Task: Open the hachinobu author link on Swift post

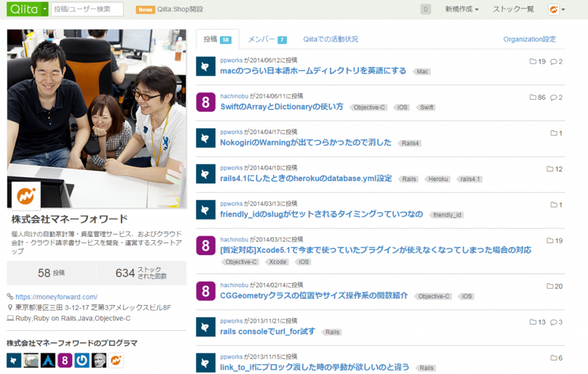Action: coord(234,96)
